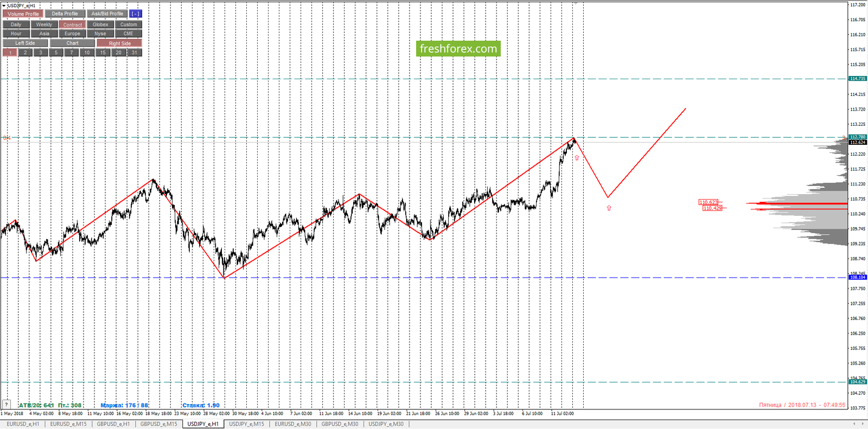Screen dimensions: 868x429
Task: Collapse the profile panel with [-] button
Action: [135, 14]
